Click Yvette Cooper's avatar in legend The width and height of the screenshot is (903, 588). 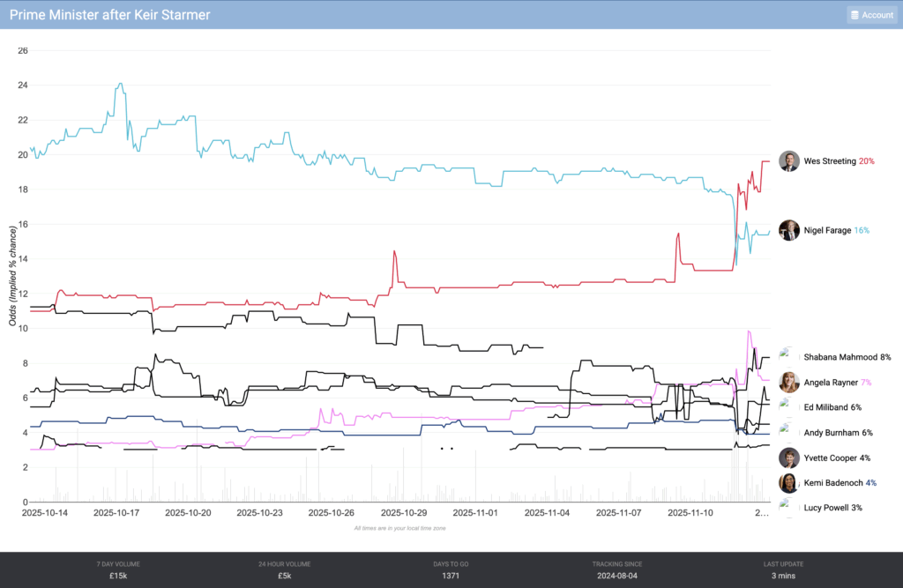point(788,458)
